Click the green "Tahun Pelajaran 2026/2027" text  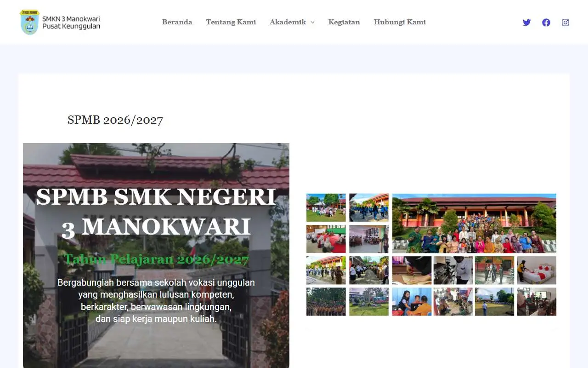point(156,259)
